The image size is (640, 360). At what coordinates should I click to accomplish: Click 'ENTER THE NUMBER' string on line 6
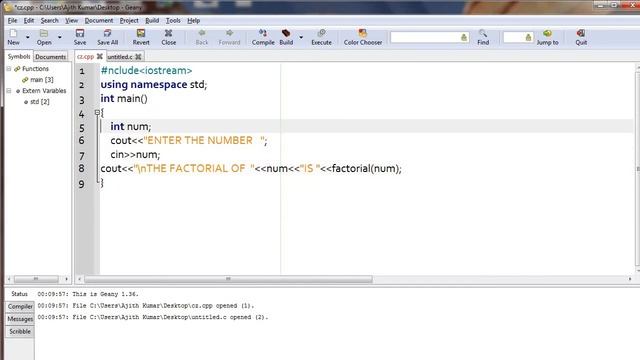(x=200, y=140)
